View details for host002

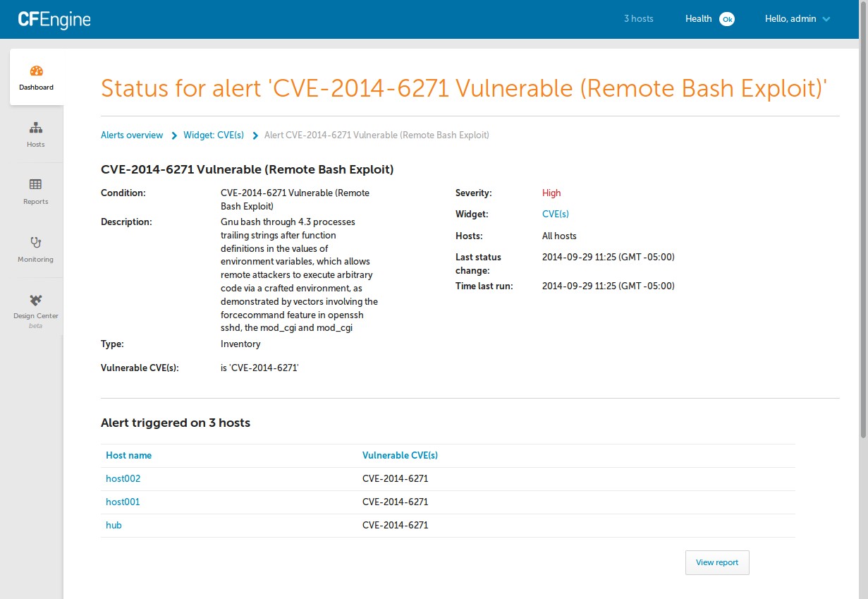click(x=123, y=478)
